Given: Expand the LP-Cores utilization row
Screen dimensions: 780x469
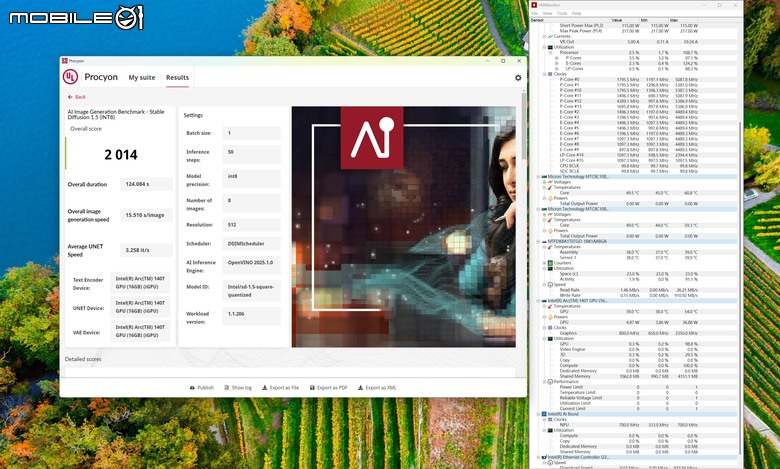Looking at the screenshot, I should pyautogui.click(x=556, y=69).
